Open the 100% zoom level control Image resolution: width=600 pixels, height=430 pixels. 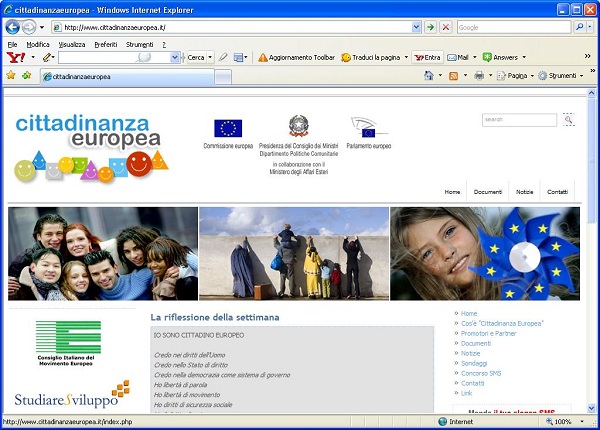565,422
